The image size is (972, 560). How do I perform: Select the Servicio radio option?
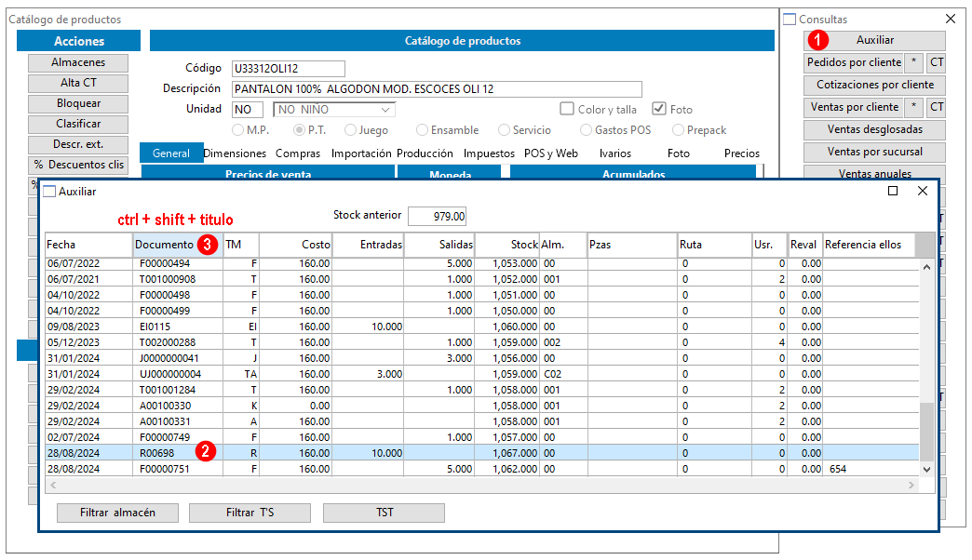[x=504, y=130]
